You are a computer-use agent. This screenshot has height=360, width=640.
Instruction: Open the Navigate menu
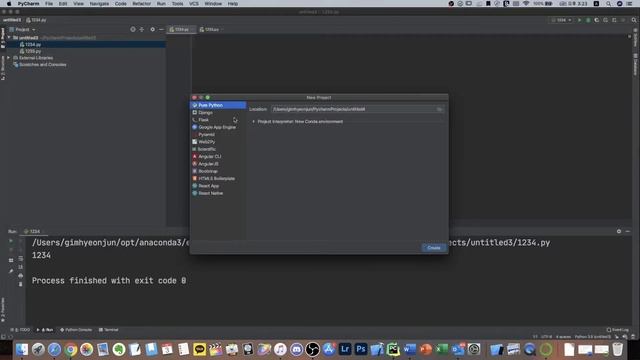[99, 4]
